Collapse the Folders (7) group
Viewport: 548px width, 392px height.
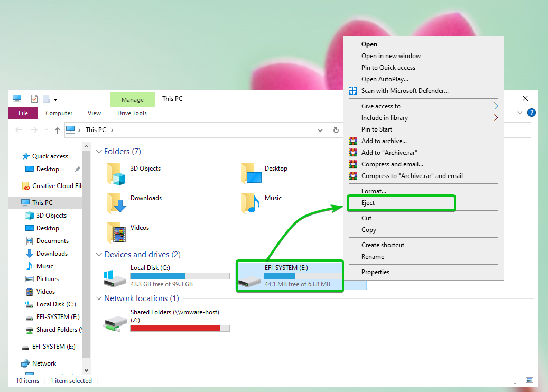click(x=98, y=152)
